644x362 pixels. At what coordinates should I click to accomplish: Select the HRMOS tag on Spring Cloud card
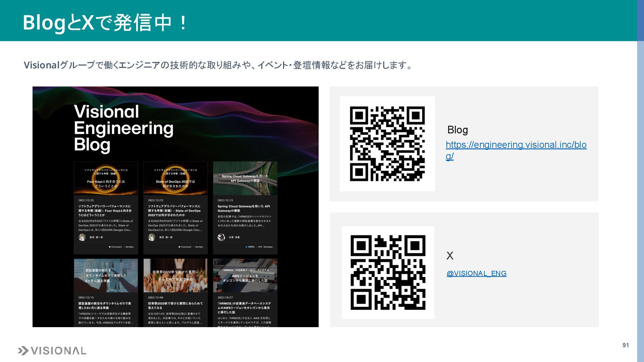pyautogui.click(x=250, y=247)
